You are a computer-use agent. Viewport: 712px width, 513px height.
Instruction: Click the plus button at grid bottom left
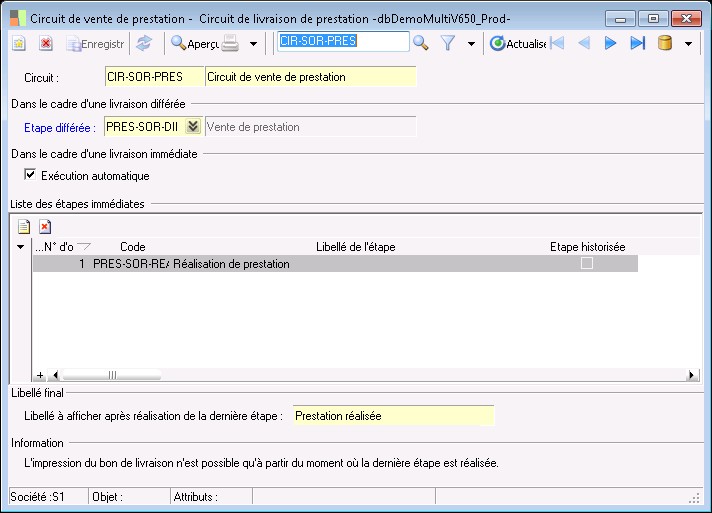tap(40, 375)
